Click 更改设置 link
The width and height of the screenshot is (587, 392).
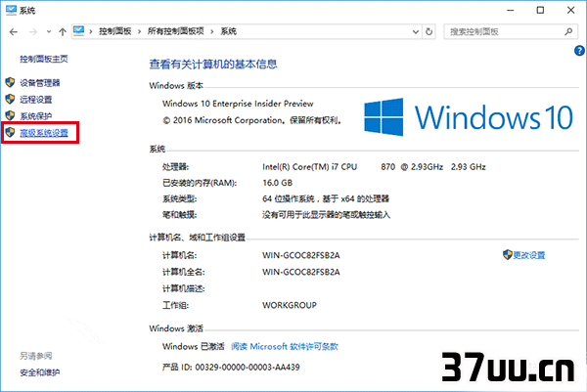click(x=528, y=255)
